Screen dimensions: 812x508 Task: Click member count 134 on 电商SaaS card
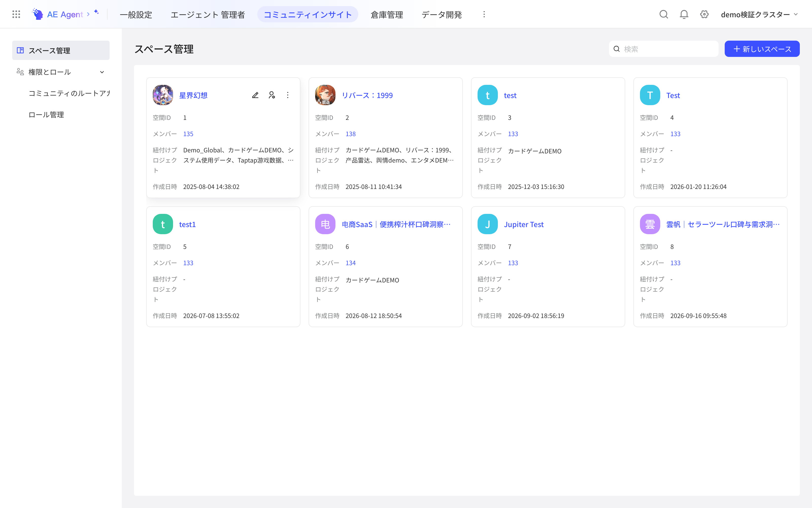point(350,263)
